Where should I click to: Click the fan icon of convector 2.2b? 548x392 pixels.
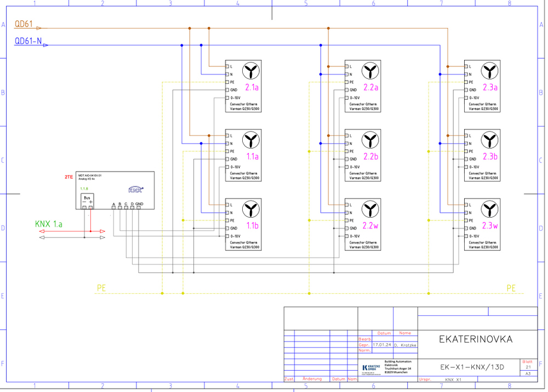coord(370,140)
